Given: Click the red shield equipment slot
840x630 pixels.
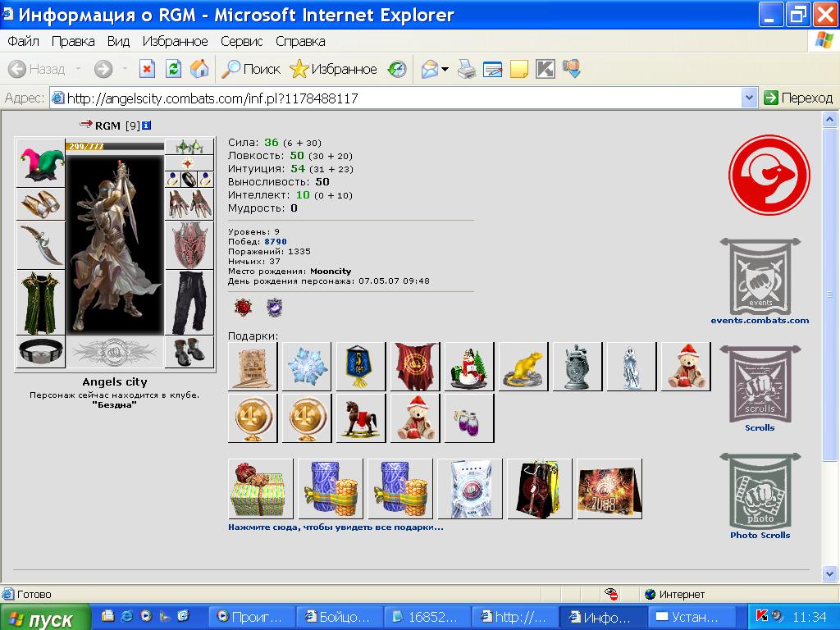Looking at the screenshot, I should coord(189,244).
